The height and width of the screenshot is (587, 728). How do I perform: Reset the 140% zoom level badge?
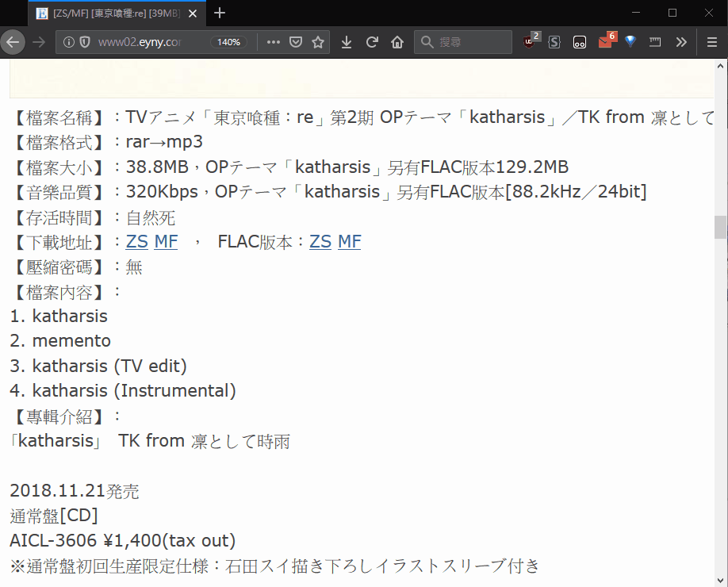point(228,42)
